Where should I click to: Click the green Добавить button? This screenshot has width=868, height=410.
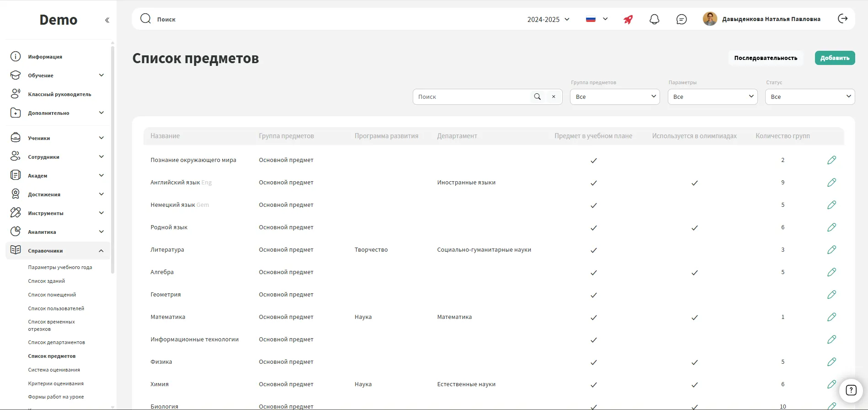[x=834, y=58]
